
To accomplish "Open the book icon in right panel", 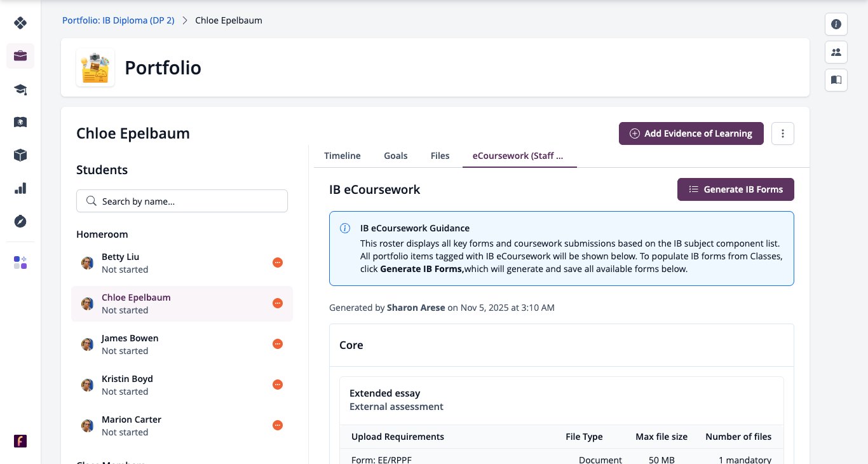I will pos(836,80).
